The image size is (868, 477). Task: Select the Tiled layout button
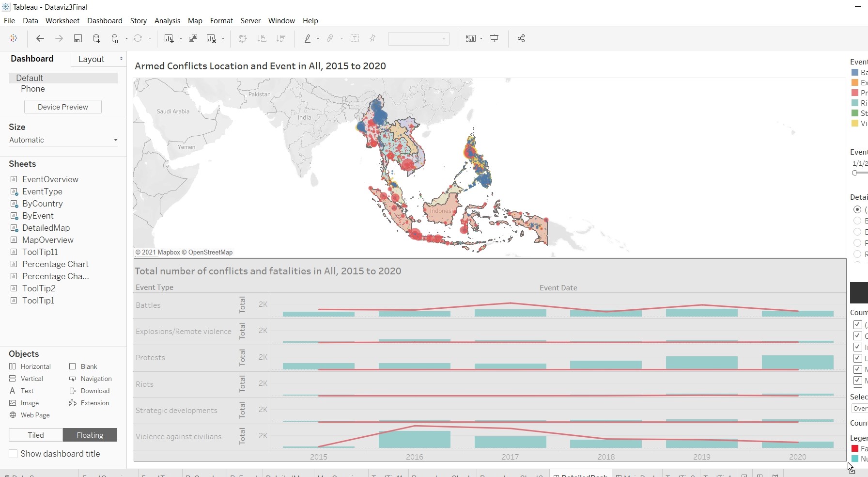(36, 435)
